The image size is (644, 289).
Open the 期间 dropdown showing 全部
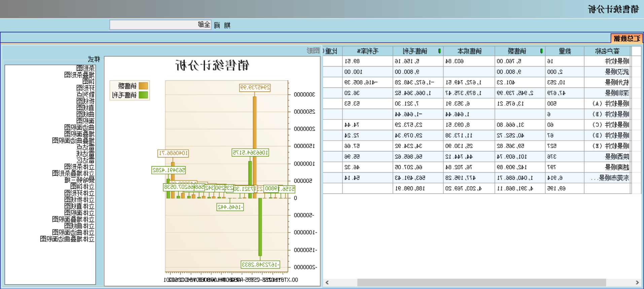(x=160, y=25)
